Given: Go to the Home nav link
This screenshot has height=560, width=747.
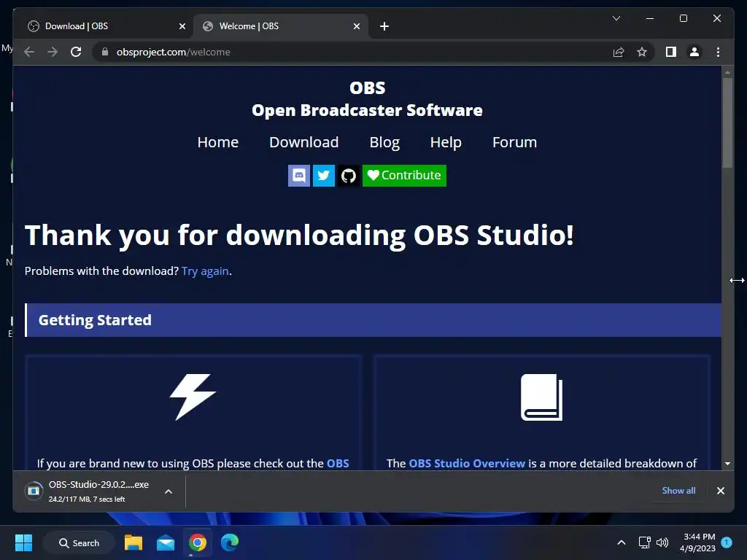Looking at the screenshot, I should [x=217, y=142].
